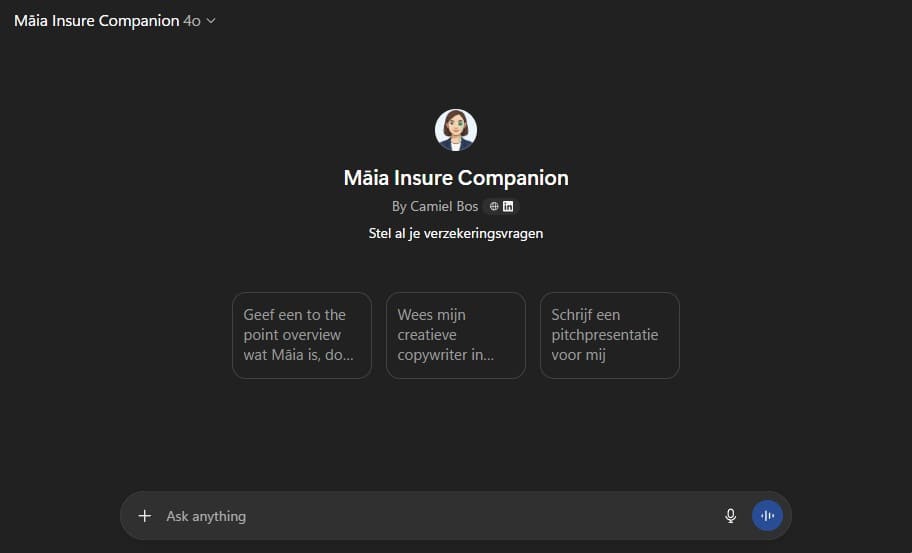Screen dimensions: 912x553
Task: Click the large "Māia Insure Companion" heading
Action: [456, 178]
